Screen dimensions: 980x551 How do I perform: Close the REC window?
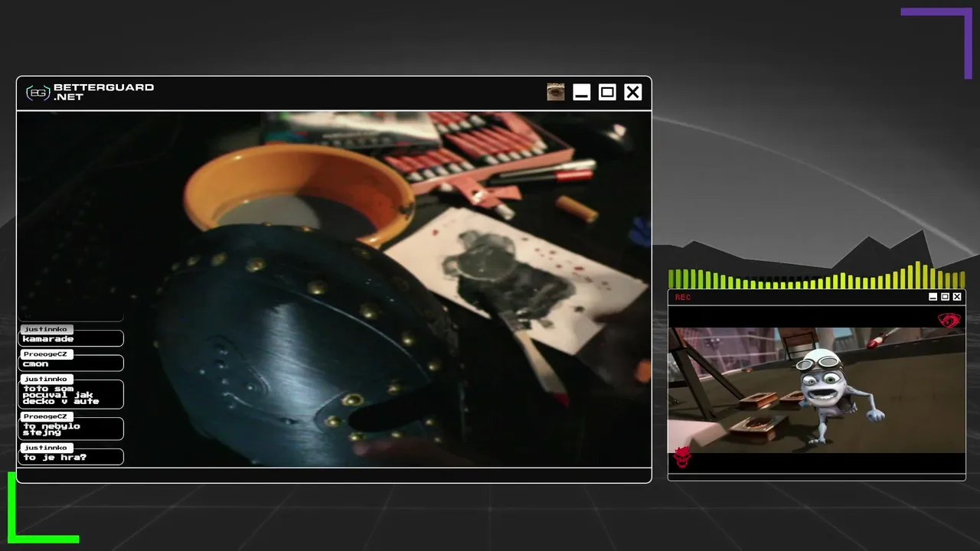(957, 297)
